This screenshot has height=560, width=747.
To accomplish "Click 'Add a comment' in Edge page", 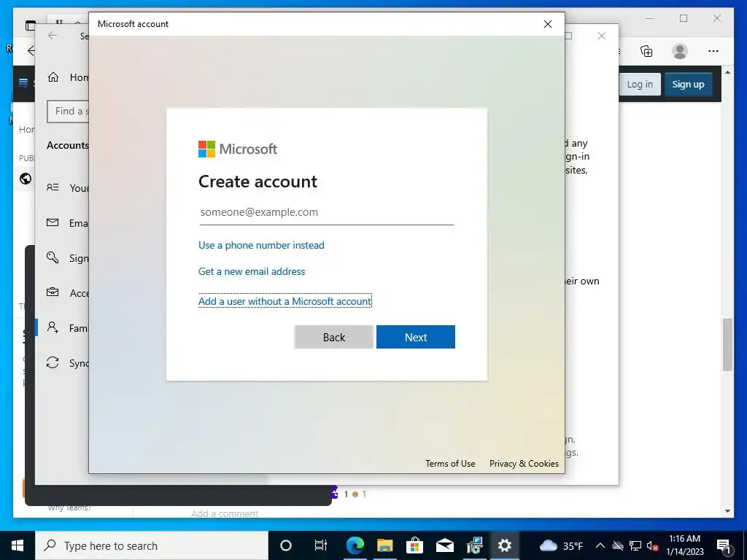I will [225, 513].
